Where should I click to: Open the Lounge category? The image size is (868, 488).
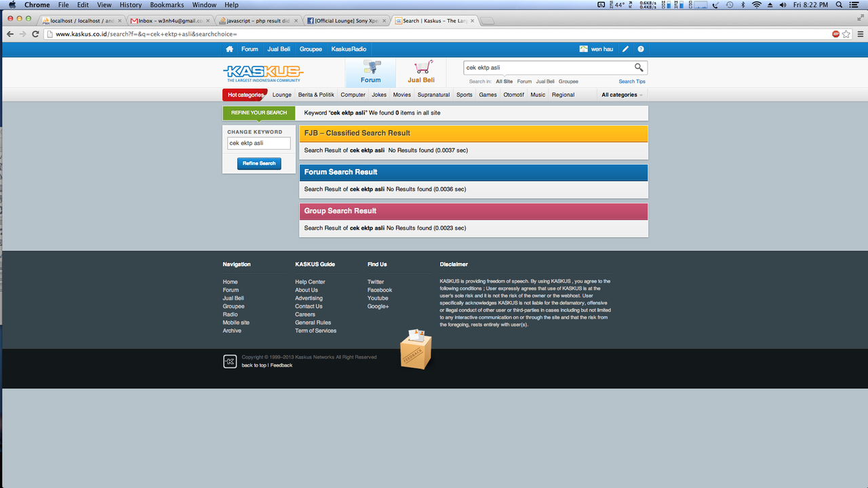pyautogui.click(x=282, y=95)
